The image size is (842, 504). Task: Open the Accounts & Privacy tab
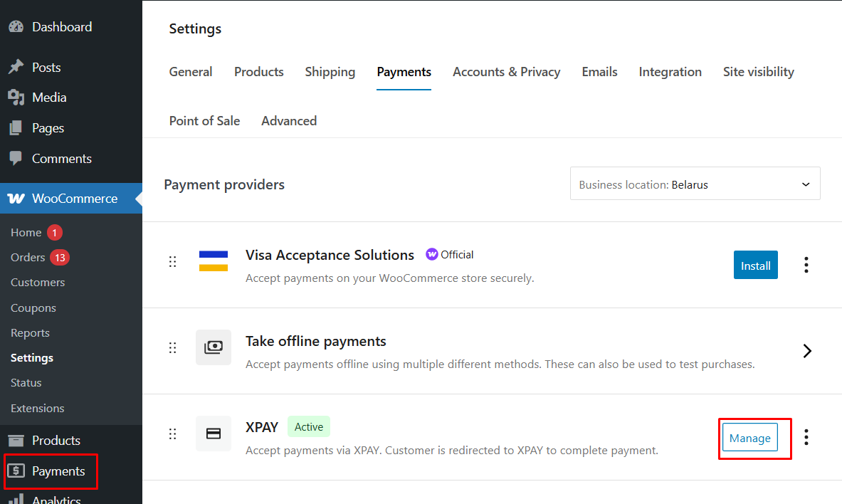(x=506, y=72)
